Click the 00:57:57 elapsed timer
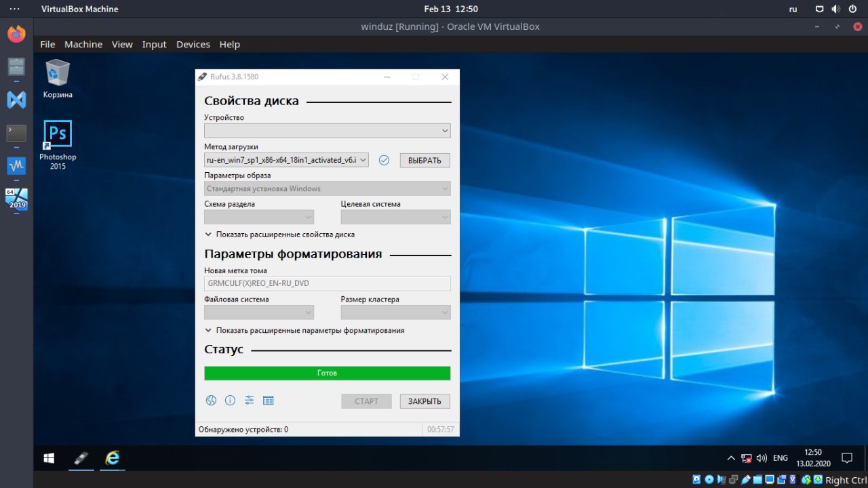 tap(441, 430)
